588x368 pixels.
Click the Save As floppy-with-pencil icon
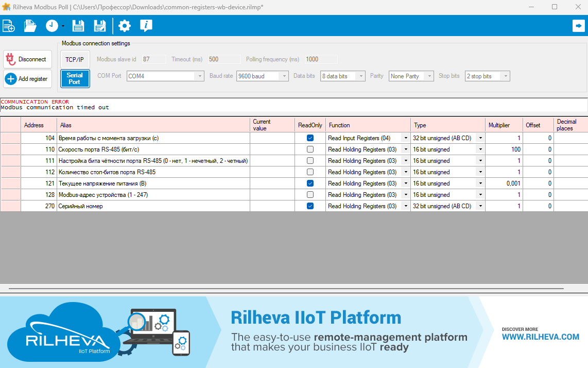99,26
